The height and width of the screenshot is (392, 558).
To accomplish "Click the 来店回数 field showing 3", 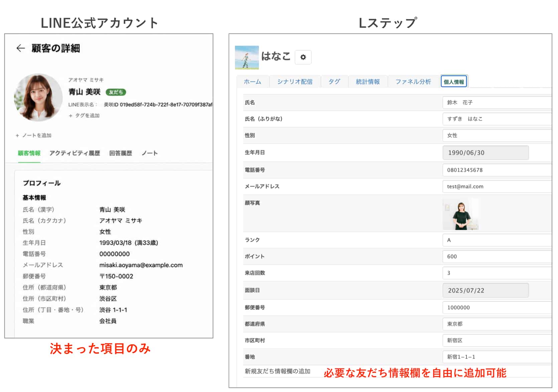I will 497,273.
